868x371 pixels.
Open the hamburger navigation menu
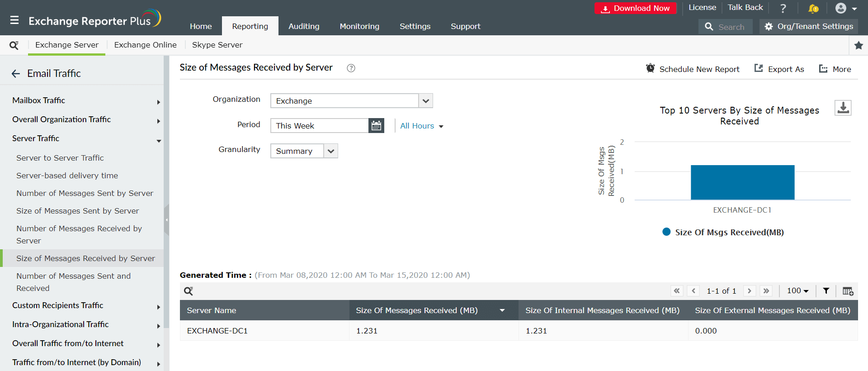14,20
